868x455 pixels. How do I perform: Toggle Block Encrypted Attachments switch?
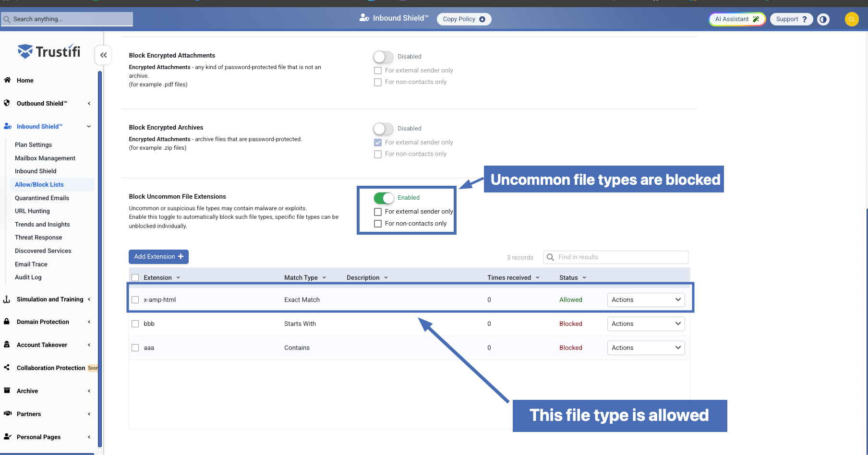tap(383, 57)
